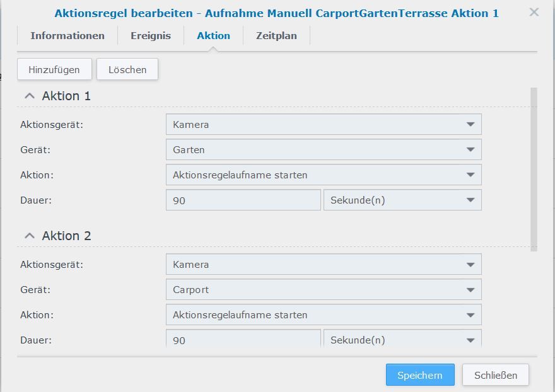Click the Dauer field in Aktion 1
This screenshot has height=392, width=555.
[243, 200]
